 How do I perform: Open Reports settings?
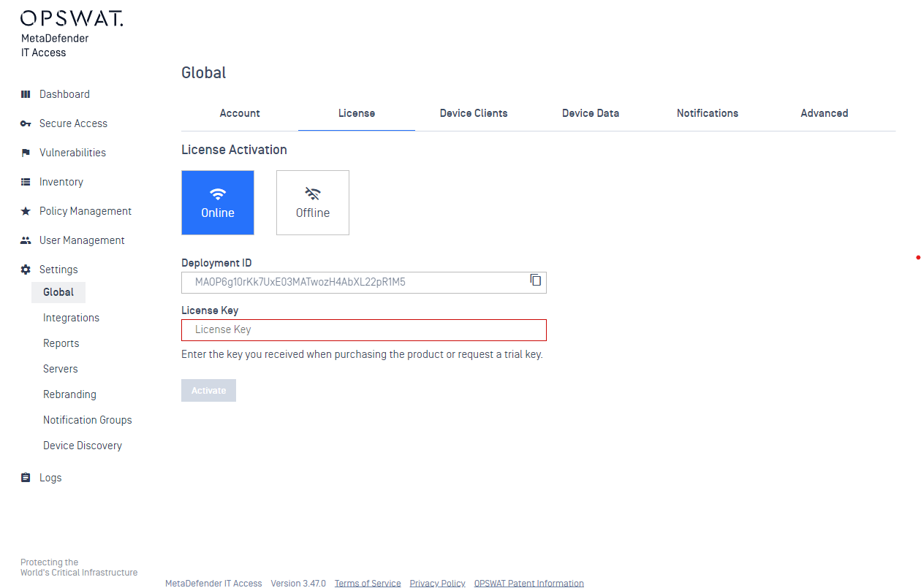[61, 343]
